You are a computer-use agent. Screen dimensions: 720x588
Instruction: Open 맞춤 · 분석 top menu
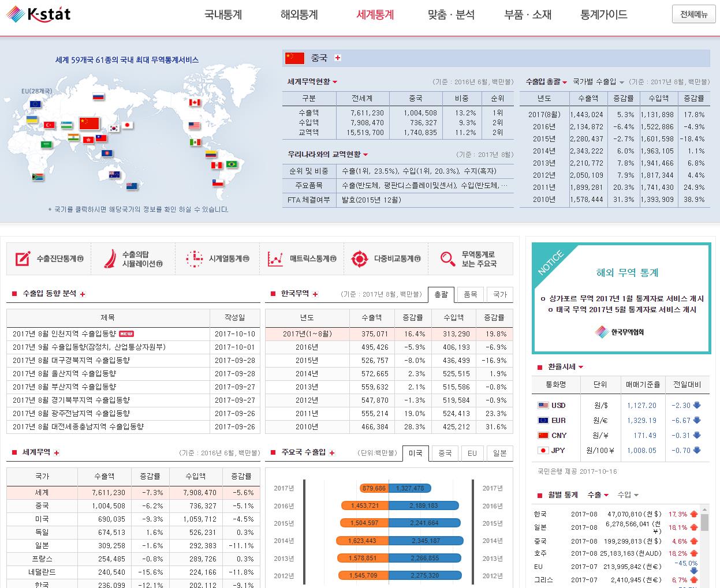click(451, 14)
